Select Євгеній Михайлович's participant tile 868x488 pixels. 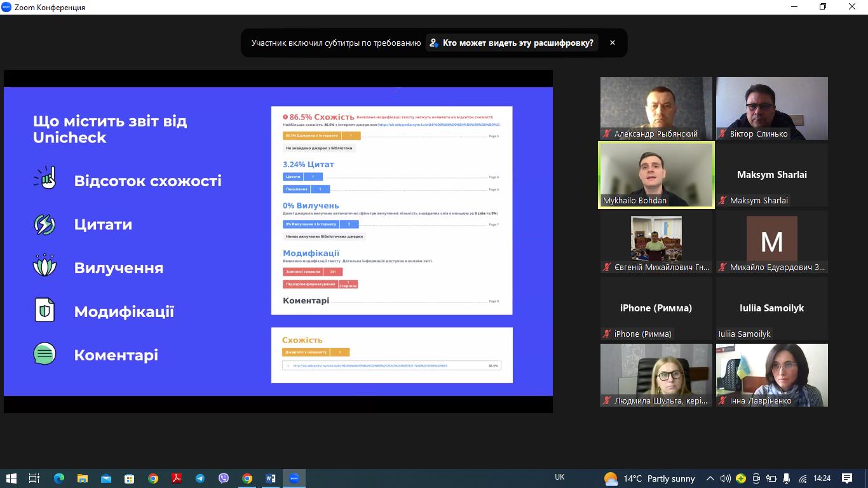point(656,241)
